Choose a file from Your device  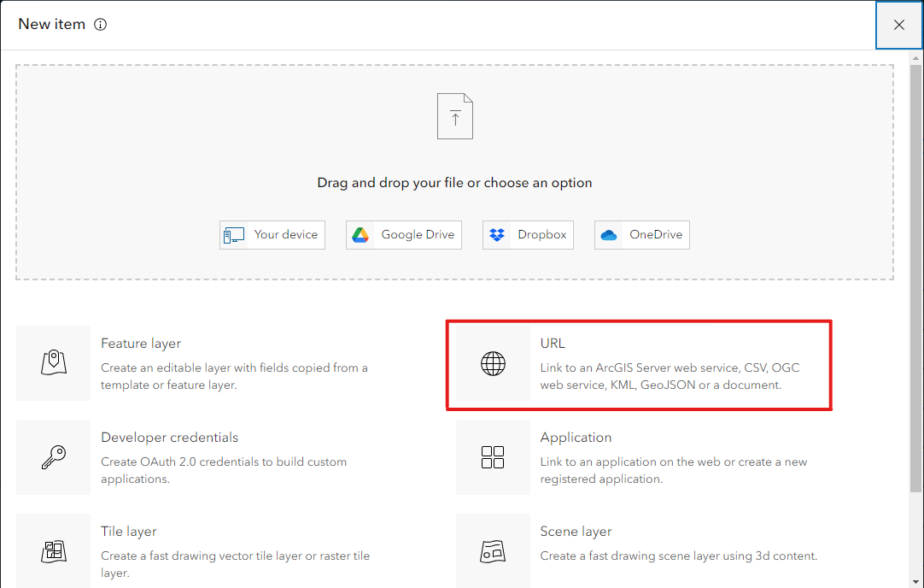tap(272, 235)
